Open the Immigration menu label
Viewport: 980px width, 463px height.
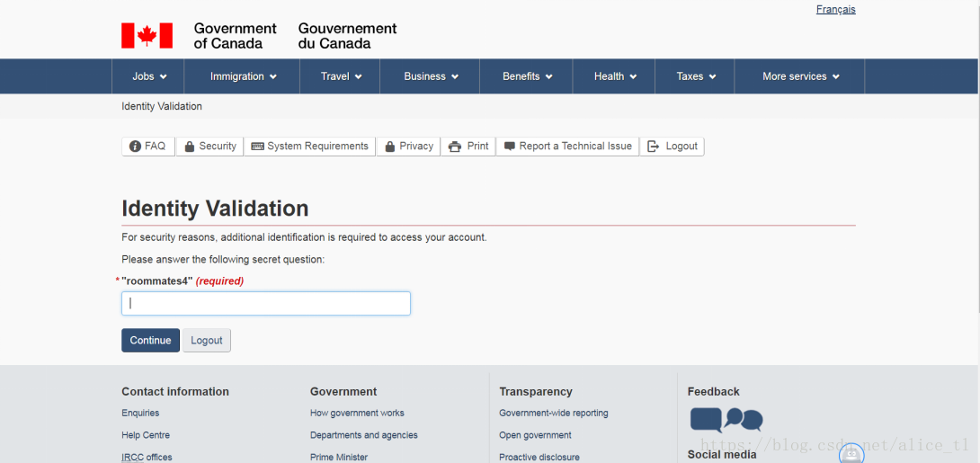[236, 76]
